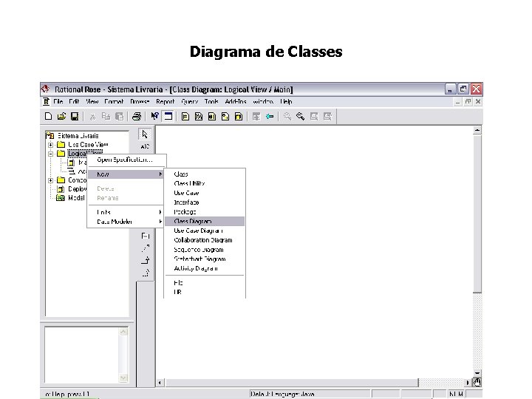Click inside the documentation text pane
Viewport: 532px width, 399px height.
tap(82, 355)
